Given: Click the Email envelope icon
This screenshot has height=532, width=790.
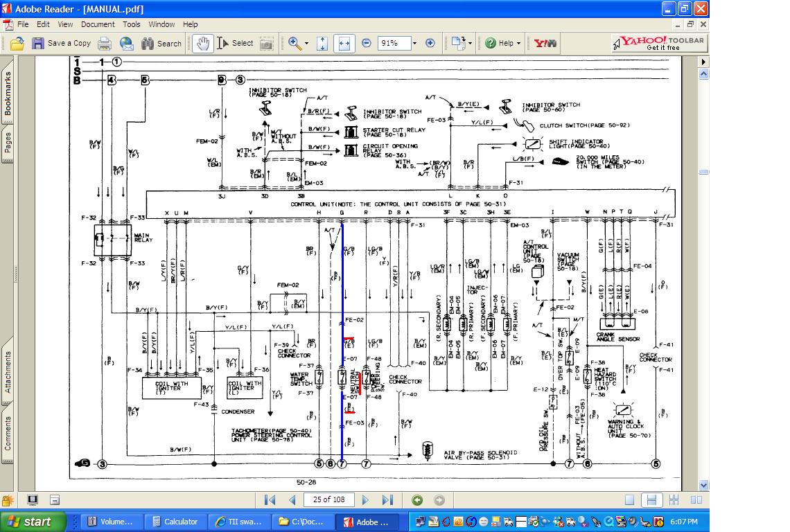Looking at the screenshot, I should [126, 44].
